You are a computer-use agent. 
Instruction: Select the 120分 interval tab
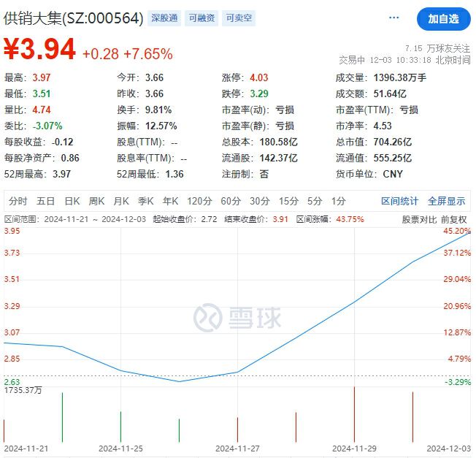click(x=199, y=201)
